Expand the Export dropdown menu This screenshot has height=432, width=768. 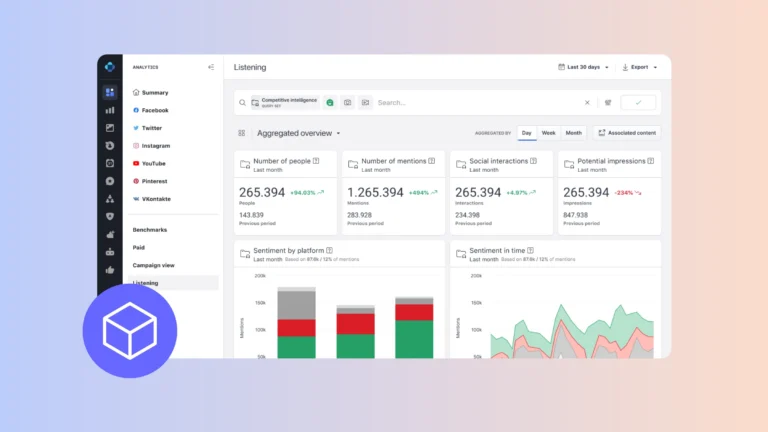(x=640, y=67)
